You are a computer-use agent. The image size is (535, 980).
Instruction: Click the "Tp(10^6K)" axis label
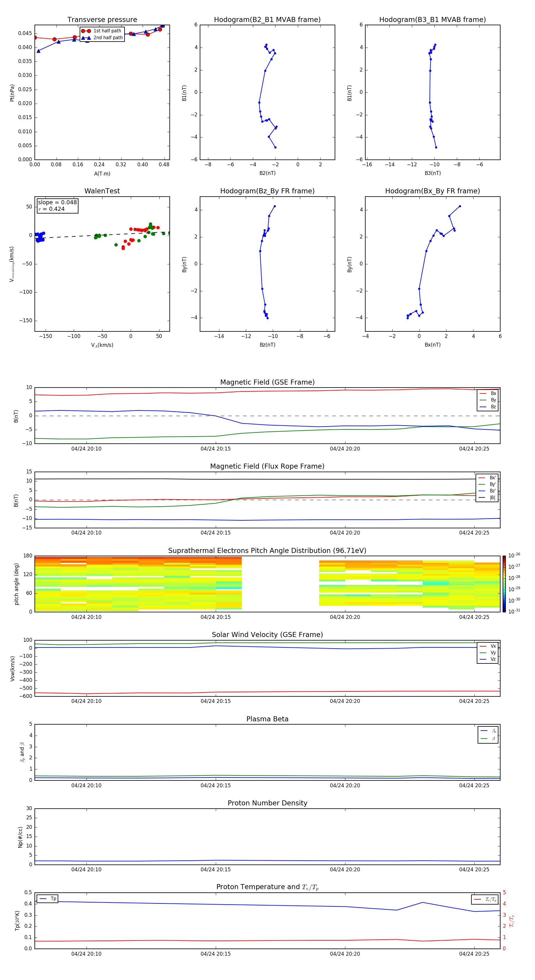pyautogui.click(x=17, y=921)
